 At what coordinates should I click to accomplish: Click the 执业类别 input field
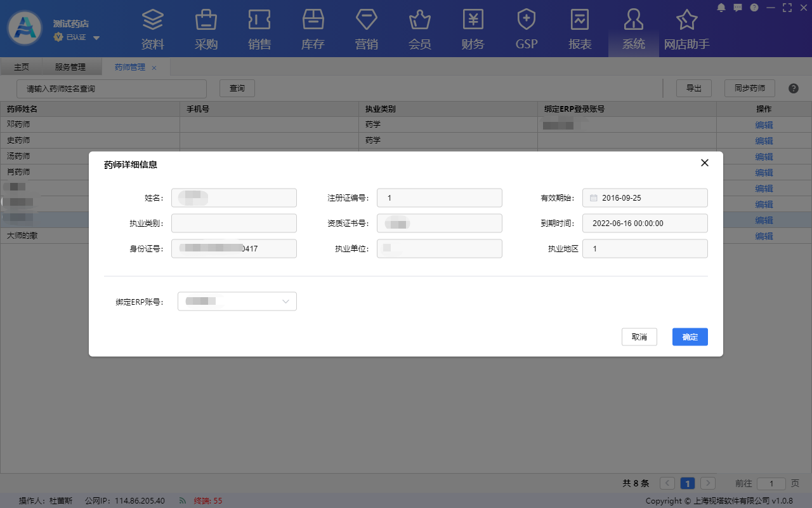click(233, 224)
